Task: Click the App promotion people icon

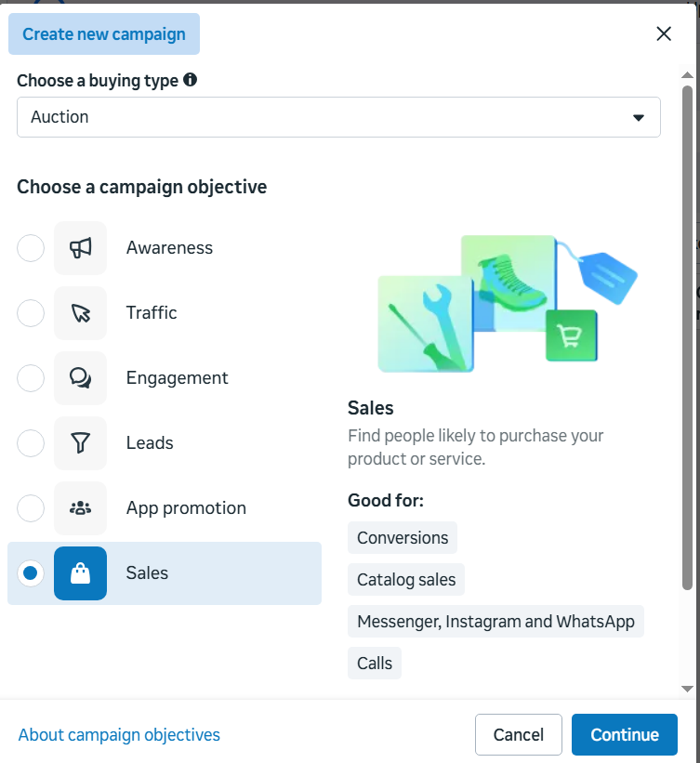Action: [80, 508]
